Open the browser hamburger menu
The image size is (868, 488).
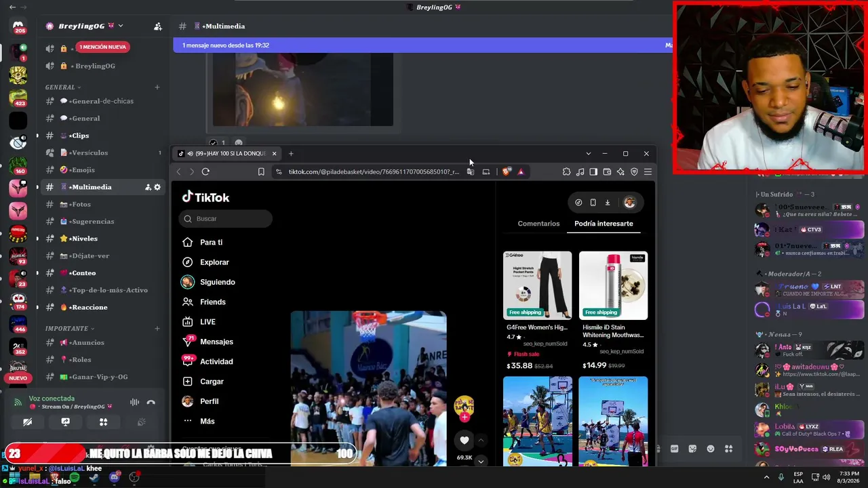648,171
